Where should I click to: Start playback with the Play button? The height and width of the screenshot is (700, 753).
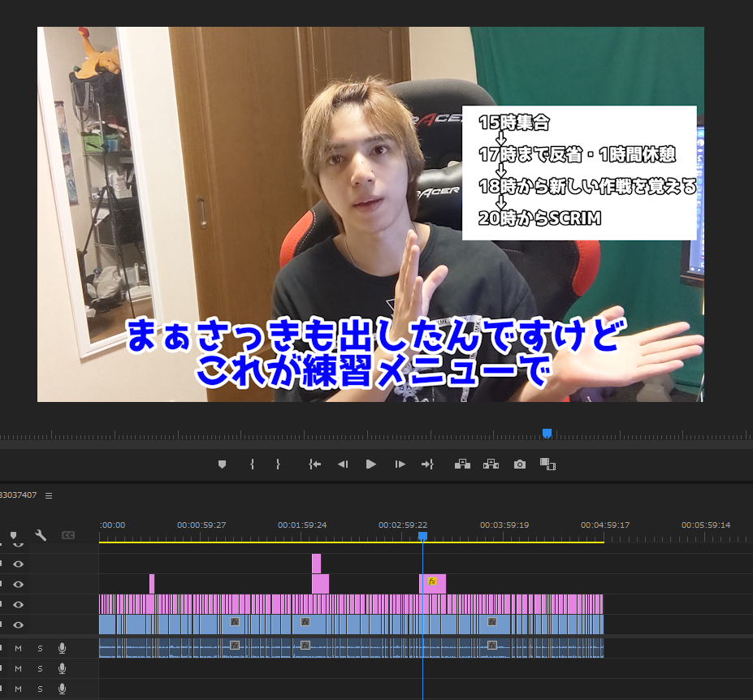click(370, 465)
